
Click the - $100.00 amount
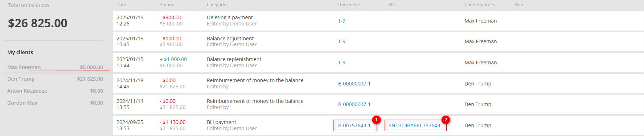171,39
